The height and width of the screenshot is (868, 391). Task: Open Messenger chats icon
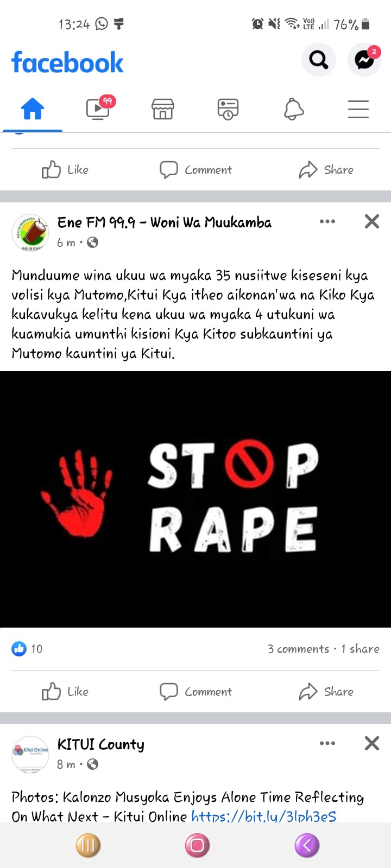point(364,60)
